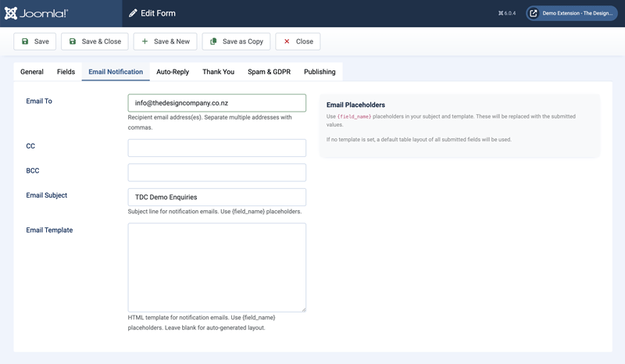Image resolution: width=625 pixels, height=364 pixels.
Task: Click the pencil icon beside Edit Form
Action: click(x=133, y=13)
